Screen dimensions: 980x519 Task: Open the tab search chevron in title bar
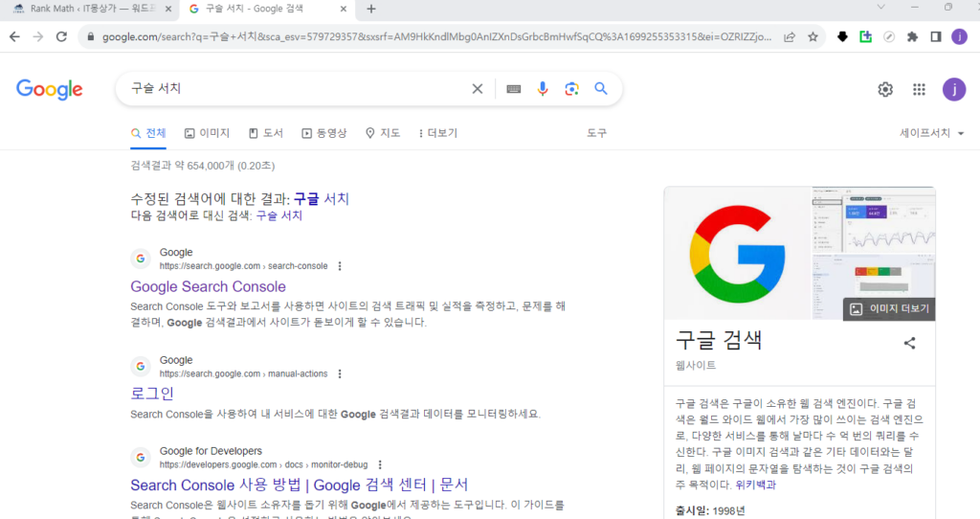880,8
